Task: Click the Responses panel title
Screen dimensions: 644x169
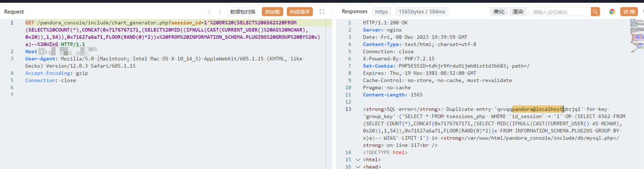Action: 354,11
